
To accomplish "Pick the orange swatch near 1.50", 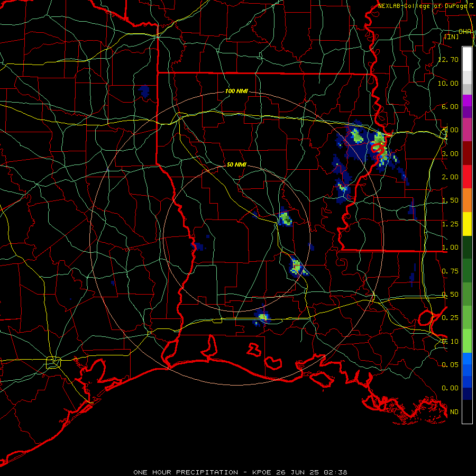I will (x=467, y=200).
